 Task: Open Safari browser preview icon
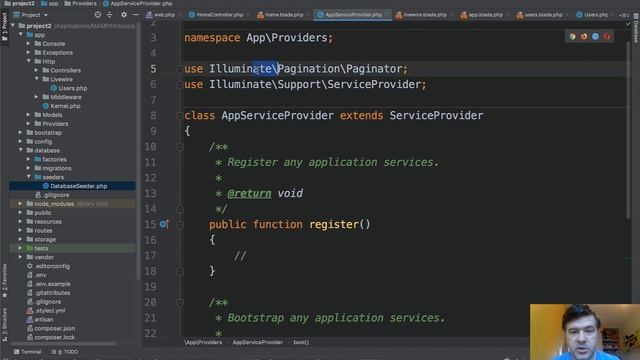coord(596,37)
